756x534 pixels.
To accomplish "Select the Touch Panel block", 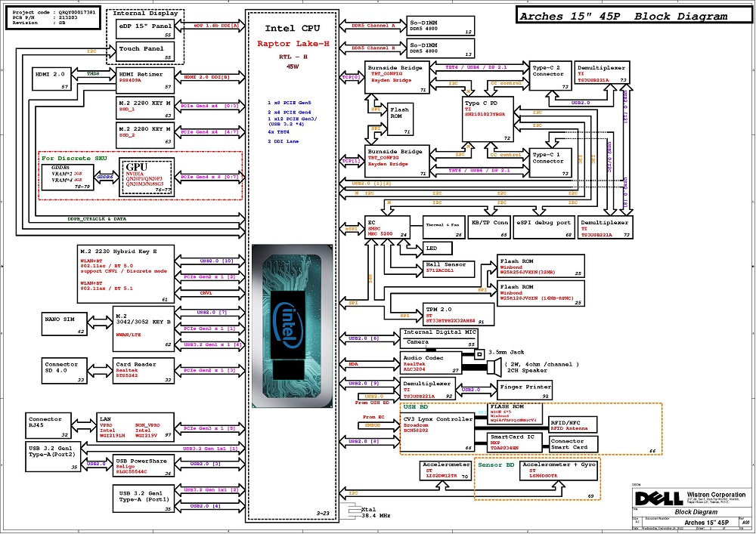I will click(x=145, y=51).
